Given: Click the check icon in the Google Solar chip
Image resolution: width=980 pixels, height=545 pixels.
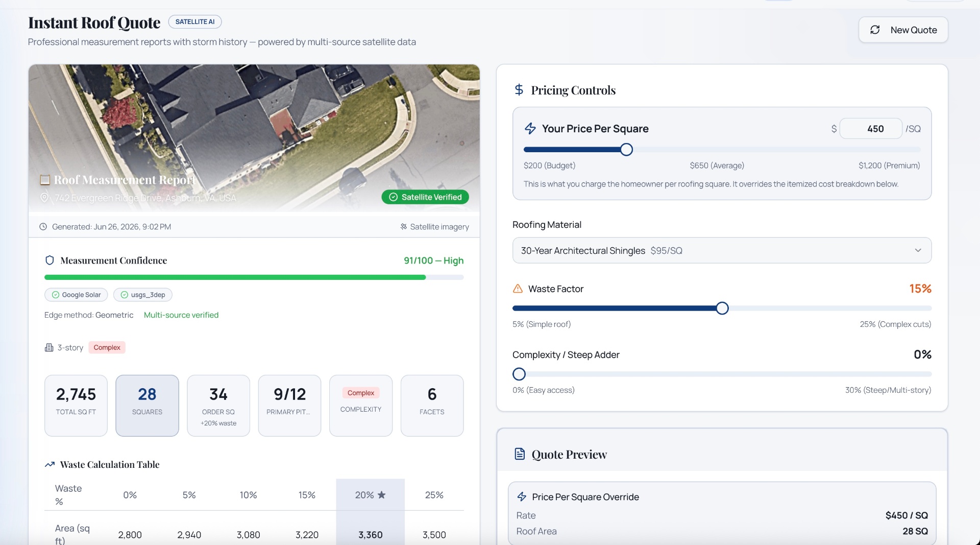Looking at the screenshot, I should click(56, 295).
